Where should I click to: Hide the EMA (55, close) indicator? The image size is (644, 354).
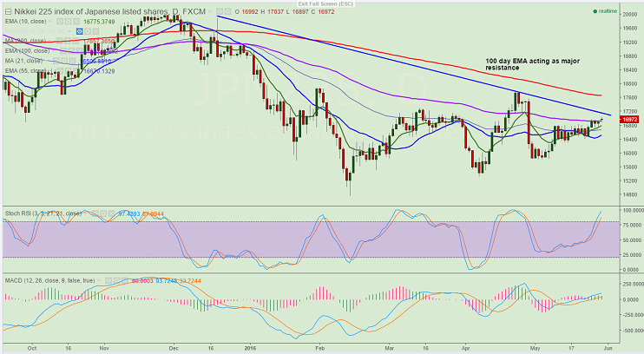point(60,70)
